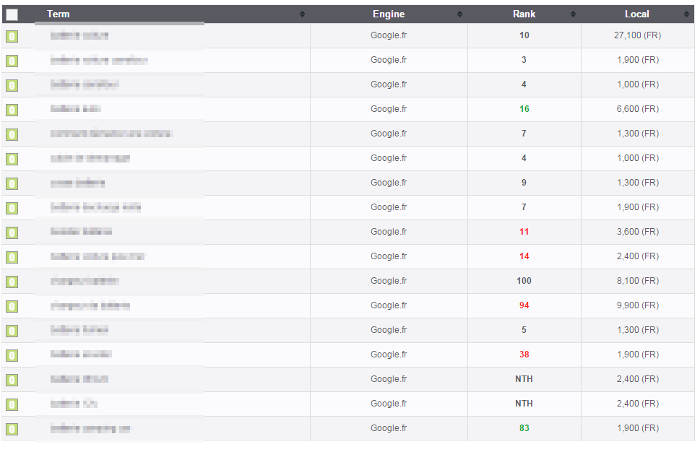This screenshot has height=452, width=700.
Task: Click the green icon in rank 100 row
Action: 12,281
